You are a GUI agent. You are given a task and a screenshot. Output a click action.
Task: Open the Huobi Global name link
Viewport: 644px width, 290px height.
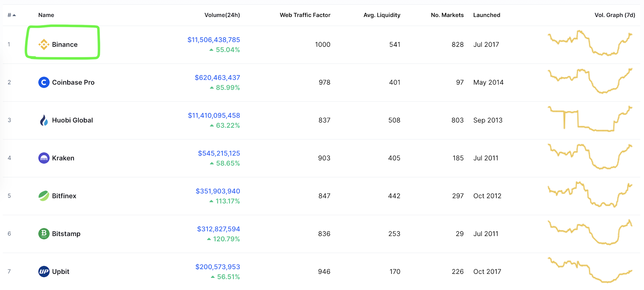pyautogui.click(x=72, y=120)
